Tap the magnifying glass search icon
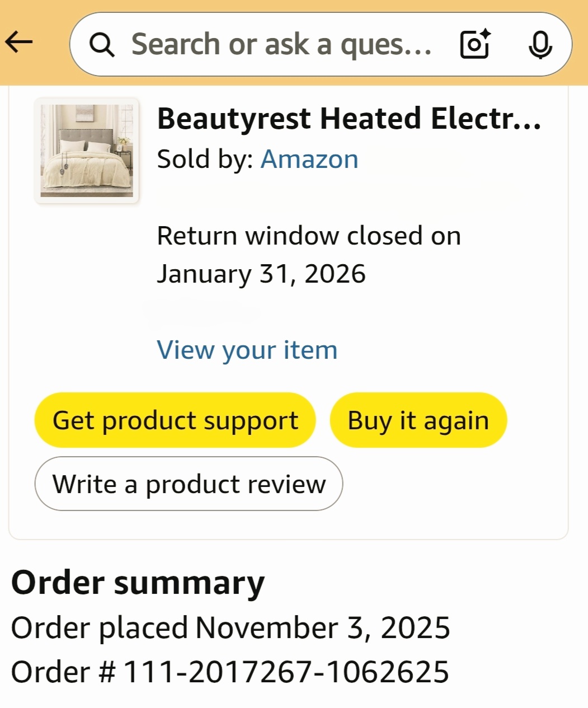588x708 pixels. click(102, 44)
